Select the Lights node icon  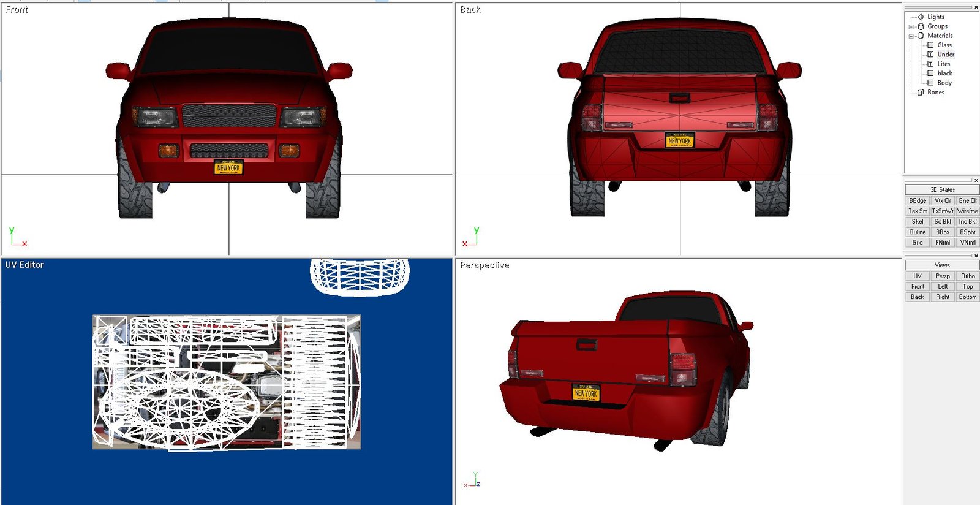(x=921, y=17)
